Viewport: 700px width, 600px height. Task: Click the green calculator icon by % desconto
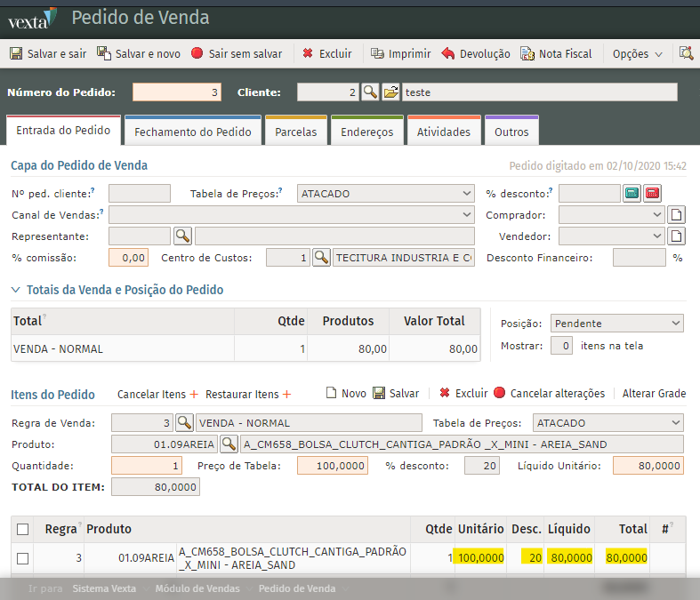coord(632,193)
